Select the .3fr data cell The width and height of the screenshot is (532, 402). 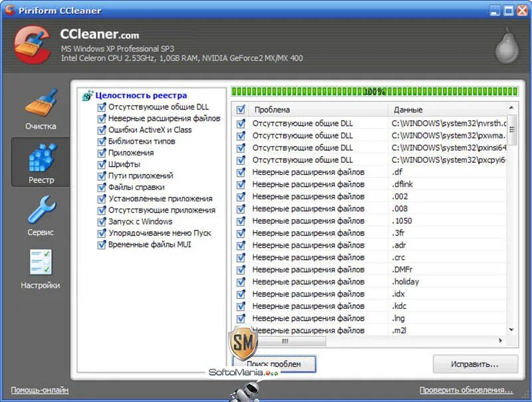[447, 233]
